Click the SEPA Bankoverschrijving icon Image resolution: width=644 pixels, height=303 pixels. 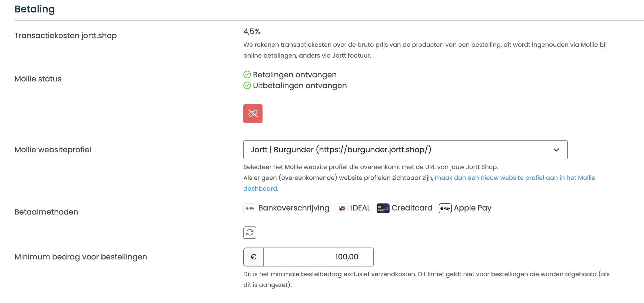(x=250, y=208)
